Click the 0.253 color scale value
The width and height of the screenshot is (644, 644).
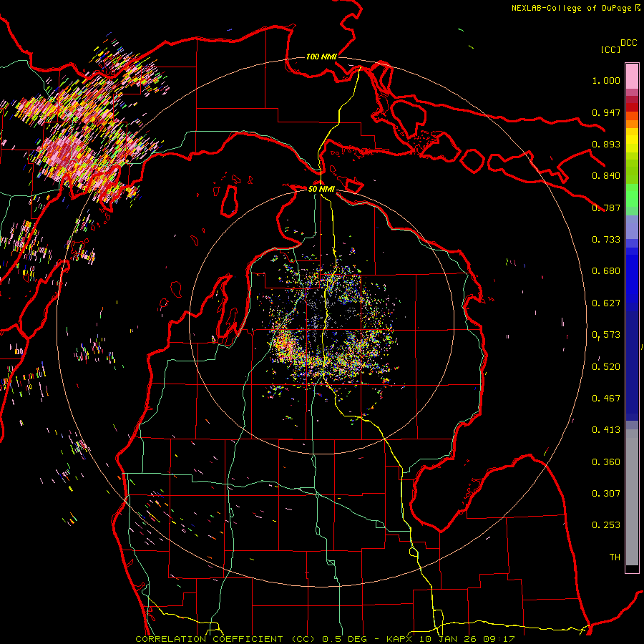[x=606, y=525]
